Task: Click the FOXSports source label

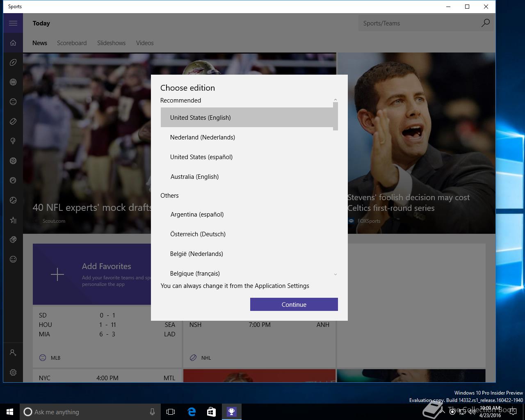Action: 369,221
